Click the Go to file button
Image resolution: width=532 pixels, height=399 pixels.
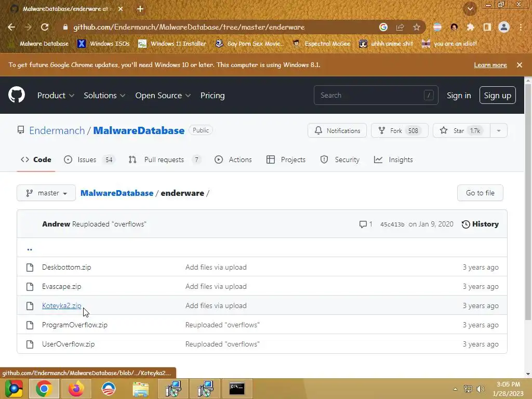click(480, 193)
